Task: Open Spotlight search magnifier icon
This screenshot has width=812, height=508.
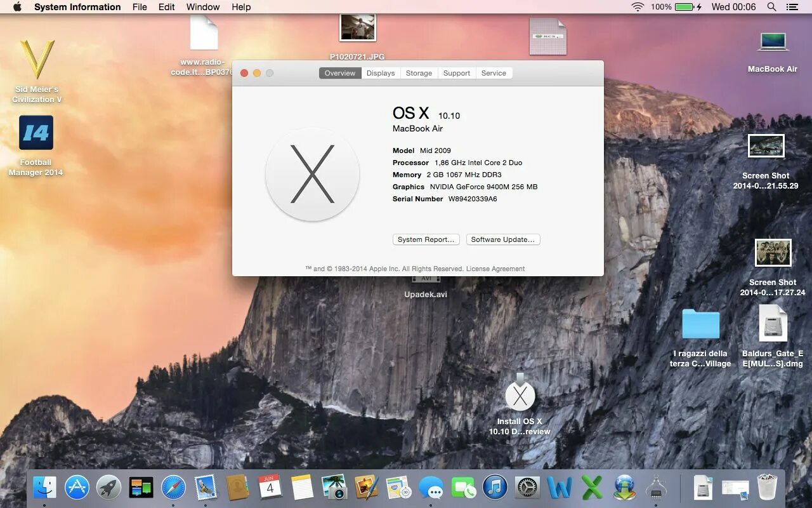Action: coord(771,7)
